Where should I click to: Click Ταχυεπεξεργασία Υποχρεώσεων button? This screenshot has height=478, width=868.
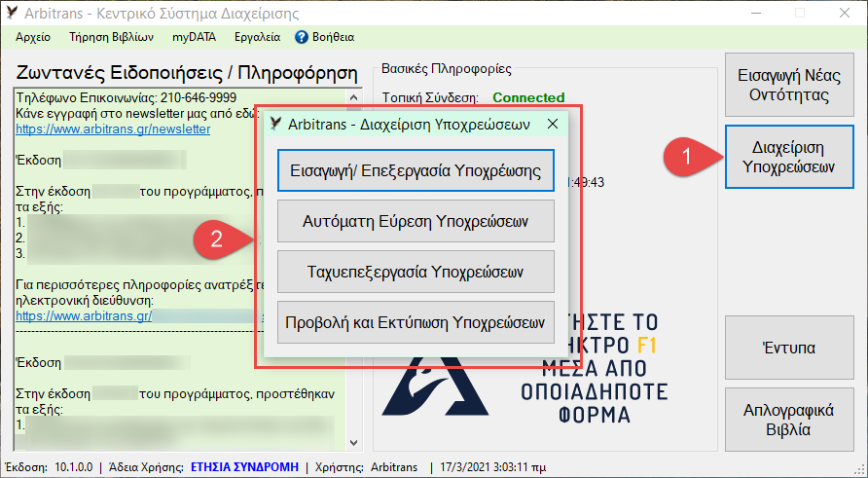tap(416, 272)
